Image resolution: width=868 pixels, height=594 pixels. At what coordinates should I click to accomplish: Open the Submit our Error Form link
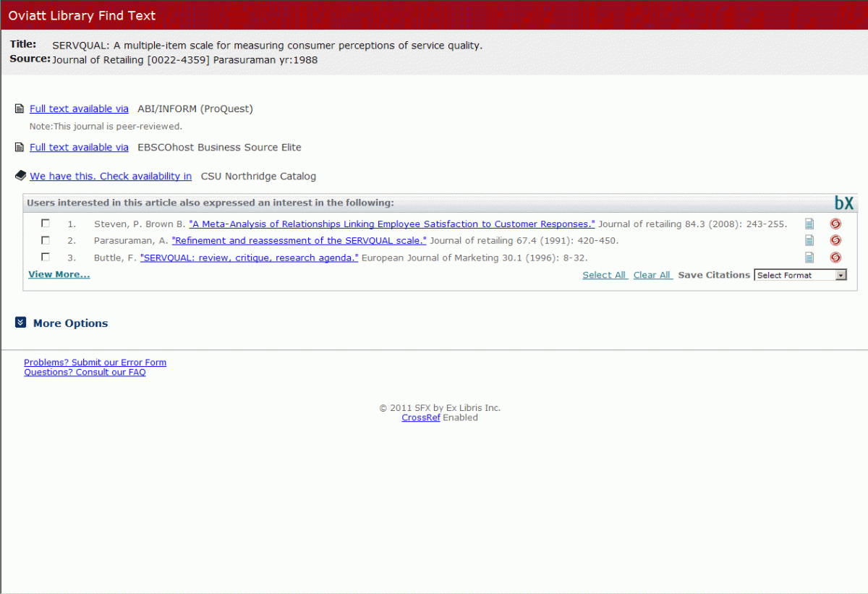(95, 362)
